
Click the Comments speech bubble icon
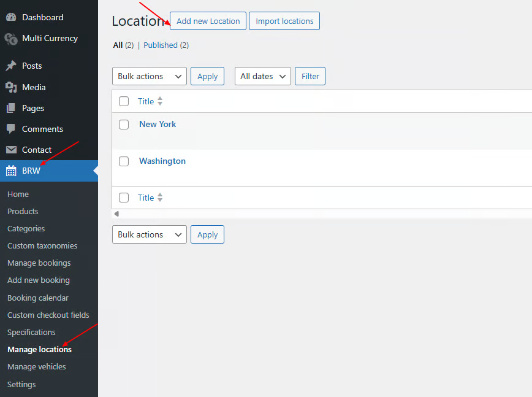pyautogui.click(x=11, y=129)
